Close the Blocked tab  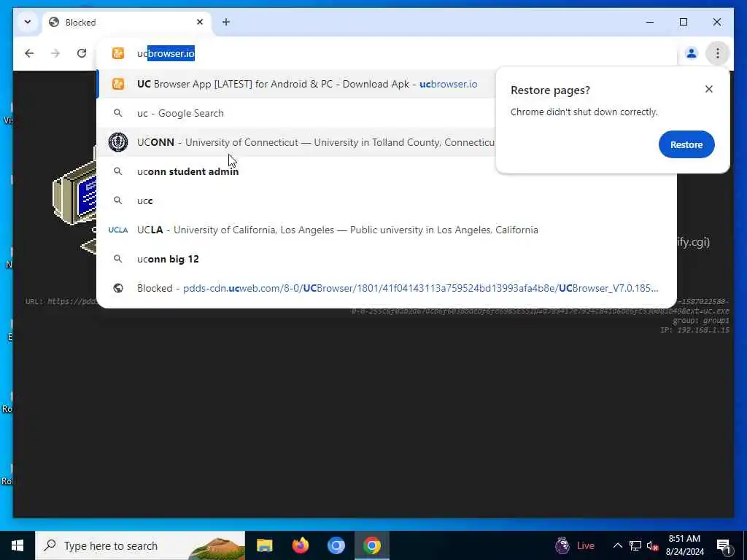pos(200,22)
